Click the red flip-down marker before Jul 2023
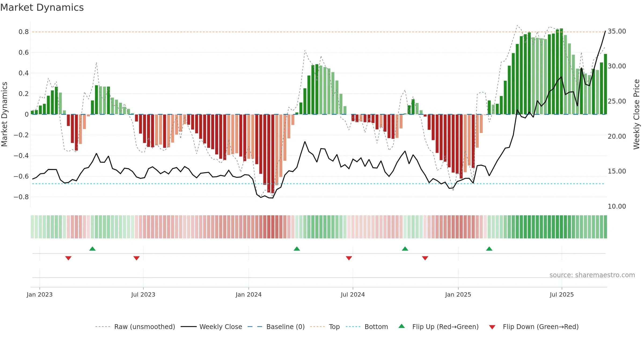This screenshot has height=362, width=644. tap(137, 258)
